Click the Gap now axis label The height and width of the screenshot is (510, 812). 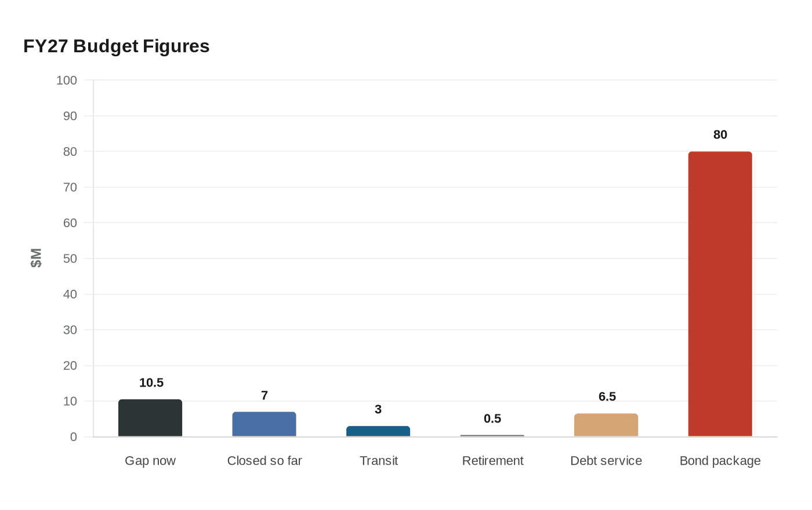[x=150, y=461]
